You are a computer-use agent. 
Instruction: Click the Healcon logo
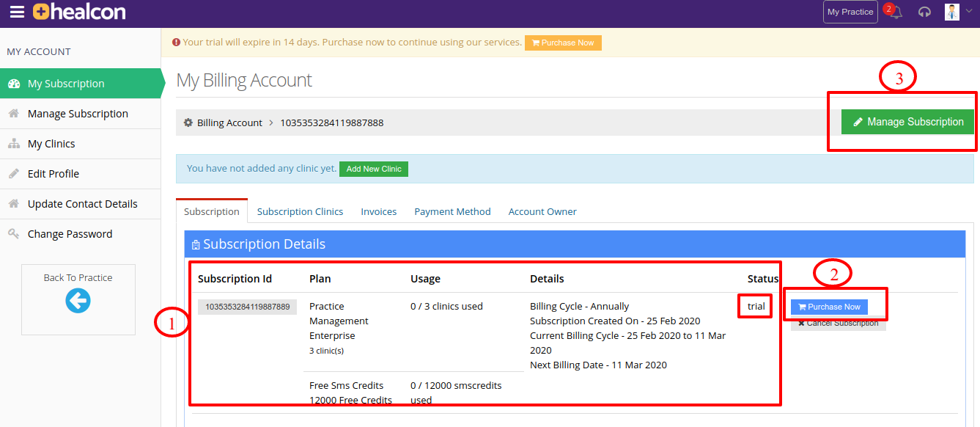pos(79,12)
